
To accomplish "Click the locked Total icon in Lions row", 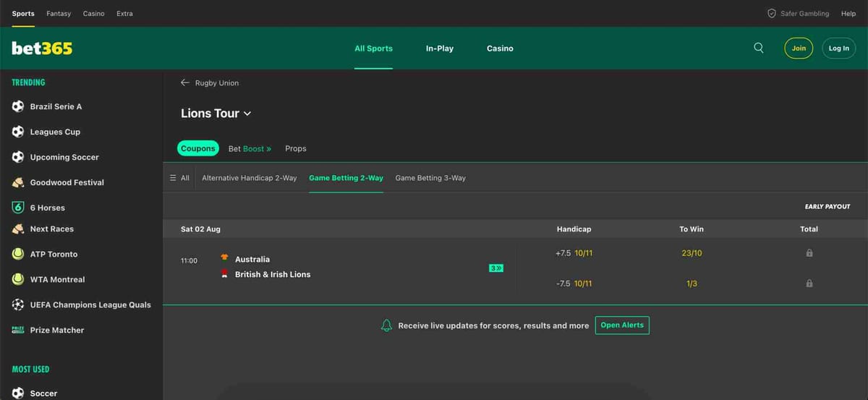I will pos(809,284).
